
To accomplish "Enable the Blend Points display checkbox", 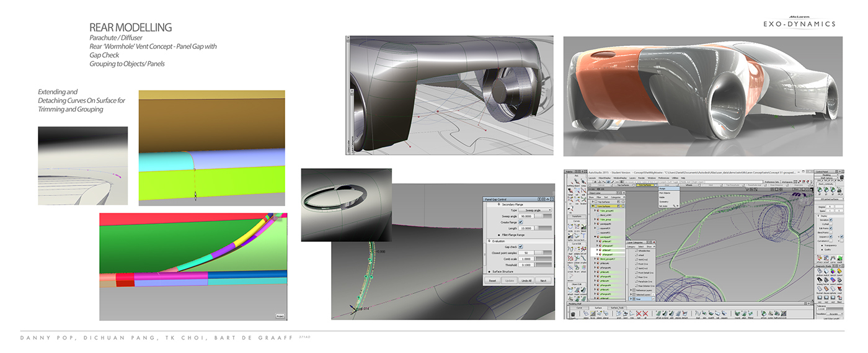I will point(831,233).
